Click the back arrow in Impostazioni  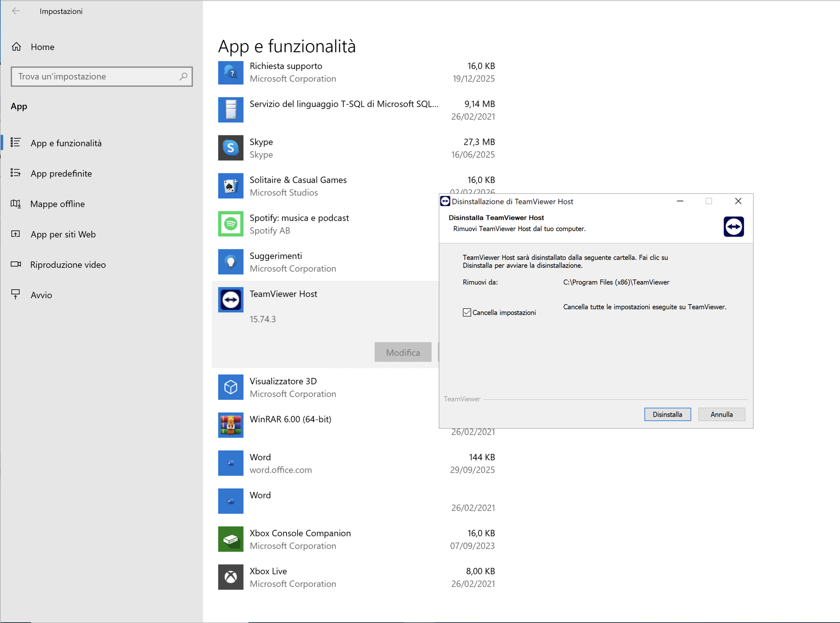tap(16, 11)
